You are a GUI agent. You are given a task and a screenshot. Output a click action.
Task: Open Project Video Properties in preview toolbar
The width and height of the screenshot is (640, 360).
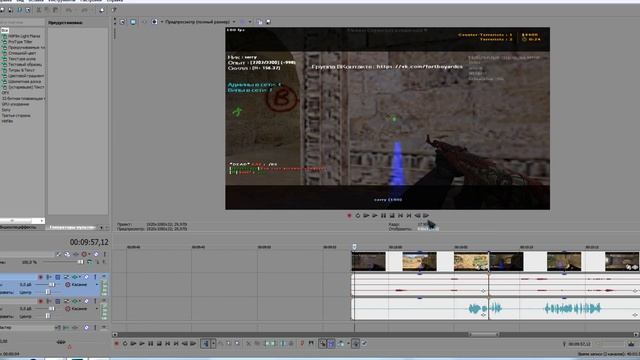coord(122,22)
